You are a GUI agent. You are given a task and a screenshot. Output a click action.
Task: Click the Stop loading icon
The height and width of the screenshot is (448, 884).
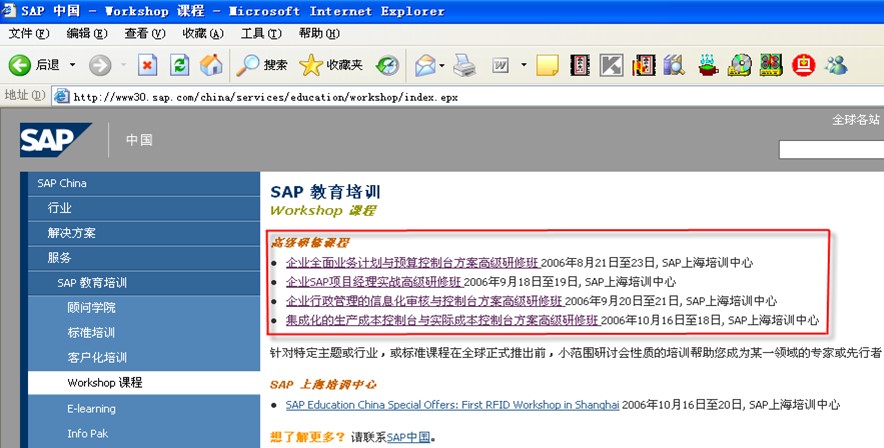point(147,65)
